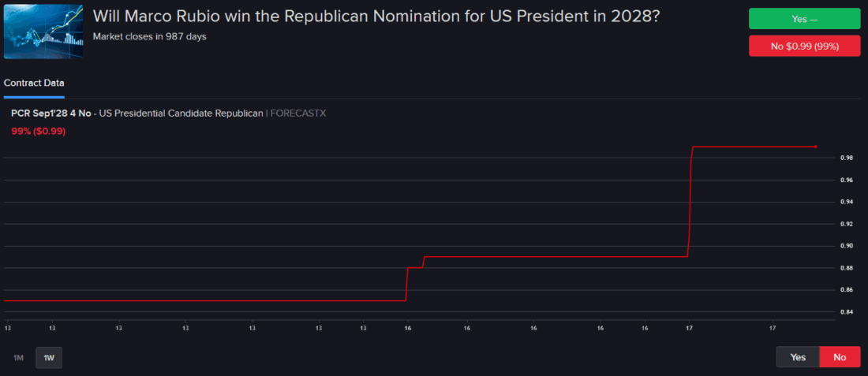Toggle chart to the No contract
This screenshot has height=376, width=868.
coord(840,357)
